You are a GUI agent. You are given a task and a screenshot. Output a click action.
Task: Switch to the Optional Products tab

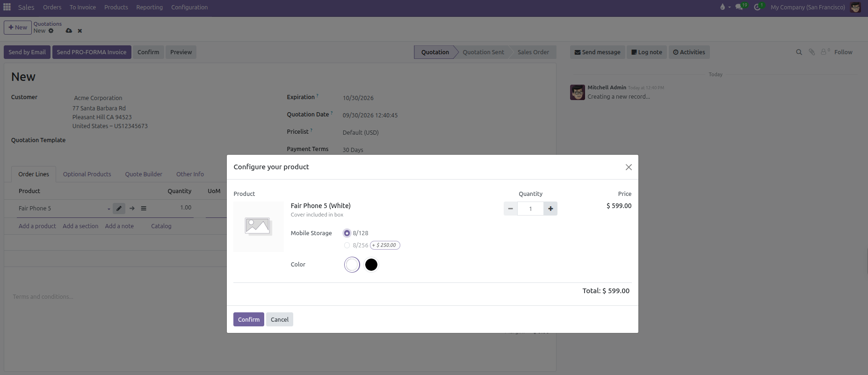pos(87,174)
